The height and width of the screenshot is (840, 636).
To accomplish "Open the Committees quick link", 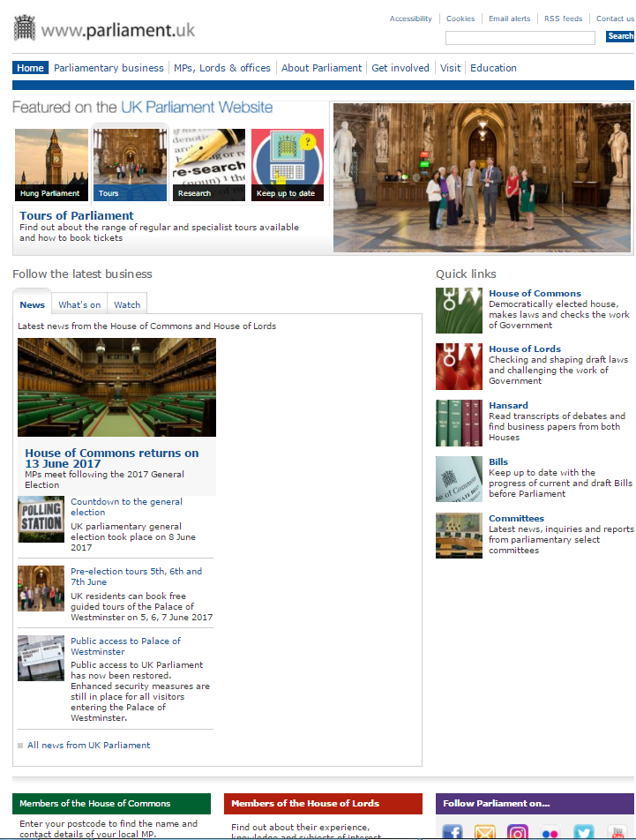I will (516, 518).
